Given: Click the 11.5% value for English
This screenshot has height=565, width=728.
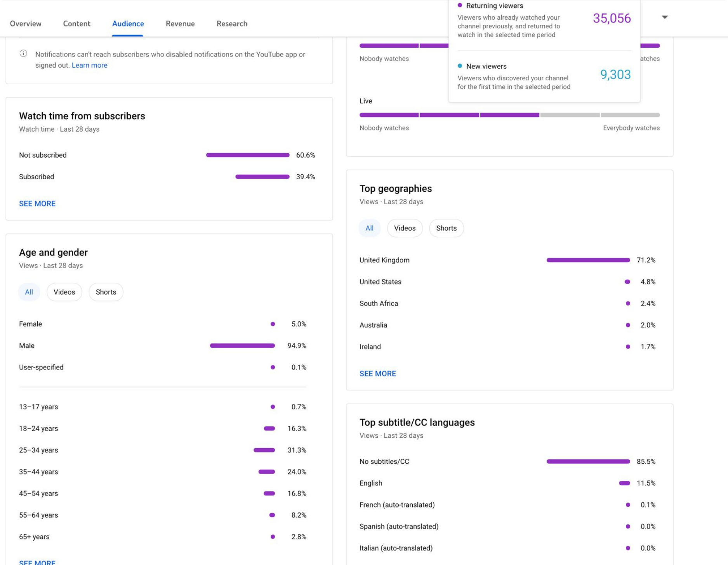Looking at the screenshot, I should coord(646,483).
